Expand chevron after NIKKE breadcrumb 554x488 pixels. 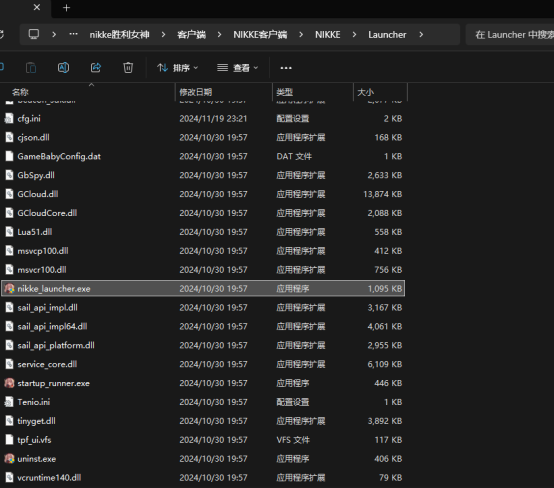pyautogui.click(x=354, y=35)
